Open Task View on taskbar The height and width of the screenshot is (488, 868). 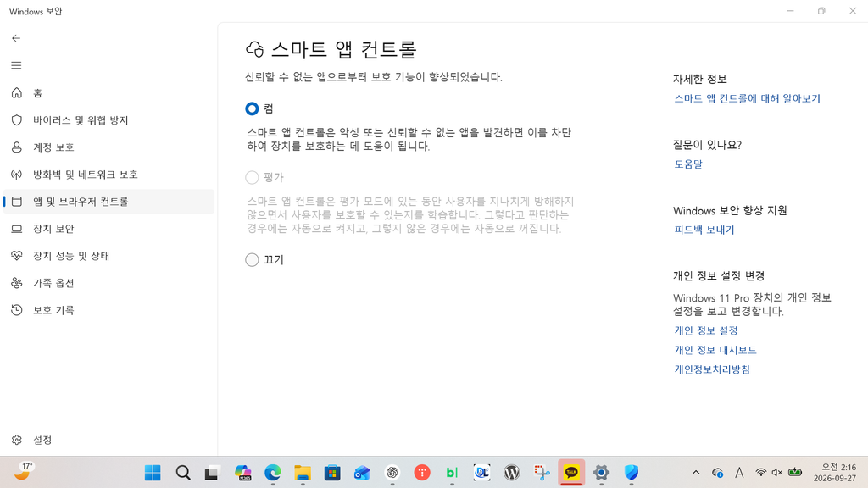(x=212, y=473)
